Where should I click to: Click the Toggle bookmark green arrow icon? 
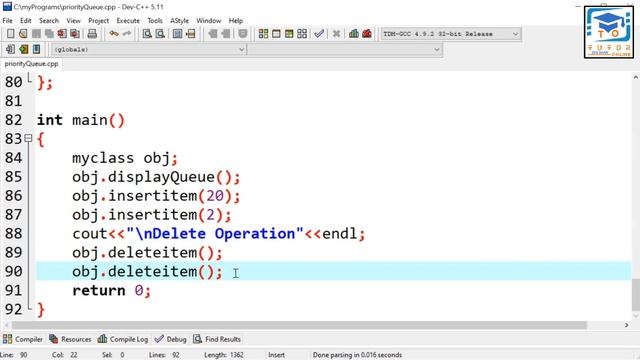click(x=24, y=49)
